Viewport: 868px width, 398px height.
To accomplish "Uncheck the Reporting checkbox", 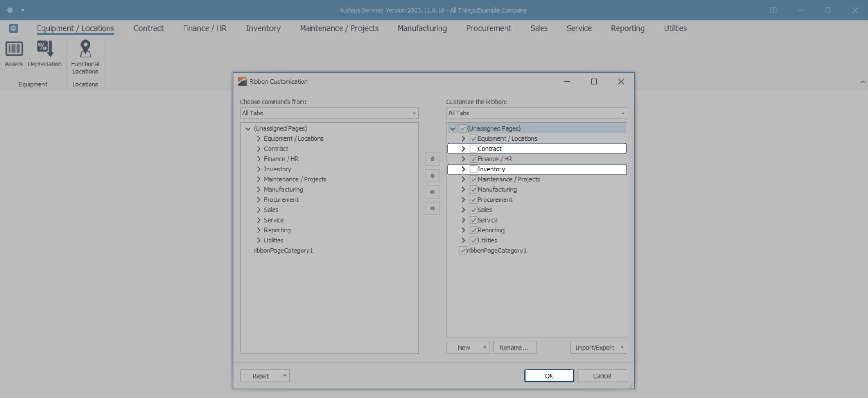I will click(473, 230).
